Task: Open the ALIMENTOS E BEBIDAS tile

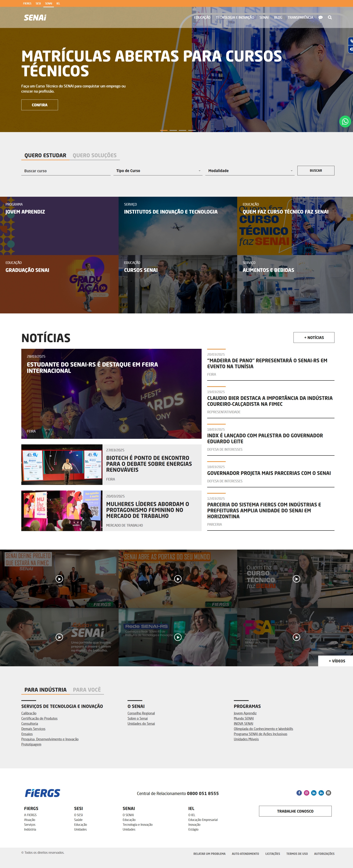Action: (295, 284)
